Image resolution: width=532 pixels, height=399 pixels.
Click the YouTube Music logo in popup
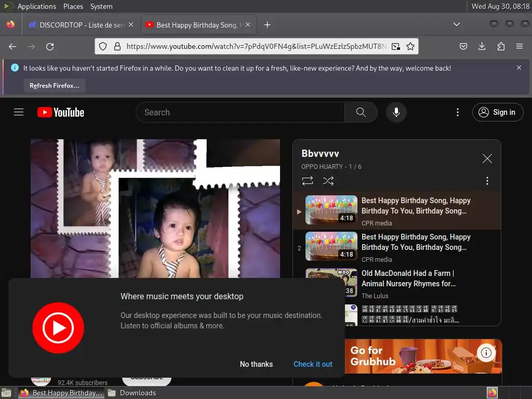(x=58, y=328)
